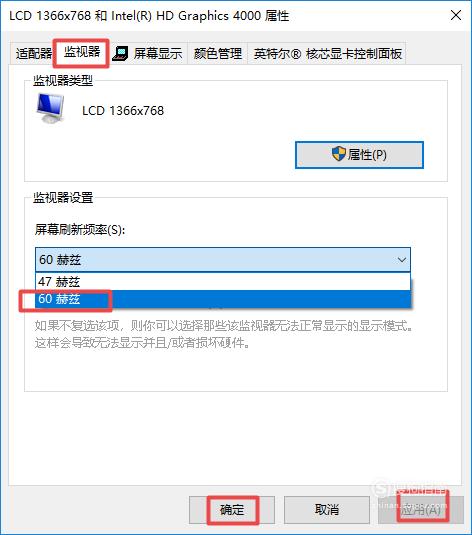Cancel with the 取消 button
Screen dimensions: 472x535
(327, 510)
